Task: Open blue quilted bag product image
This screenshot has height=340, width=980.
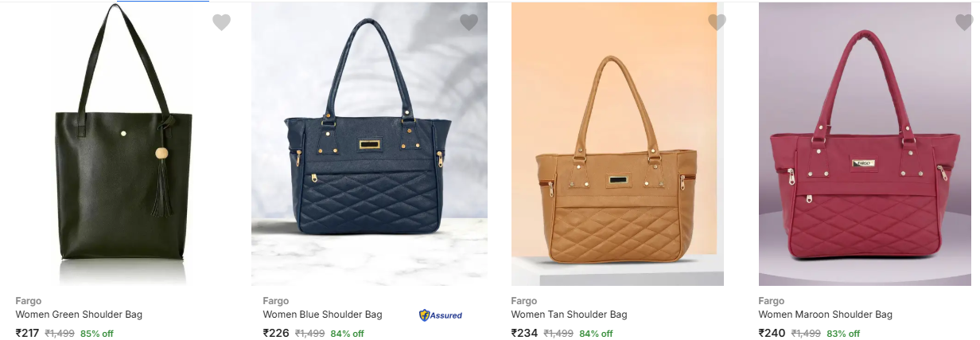Action: [x=369, y=143]
